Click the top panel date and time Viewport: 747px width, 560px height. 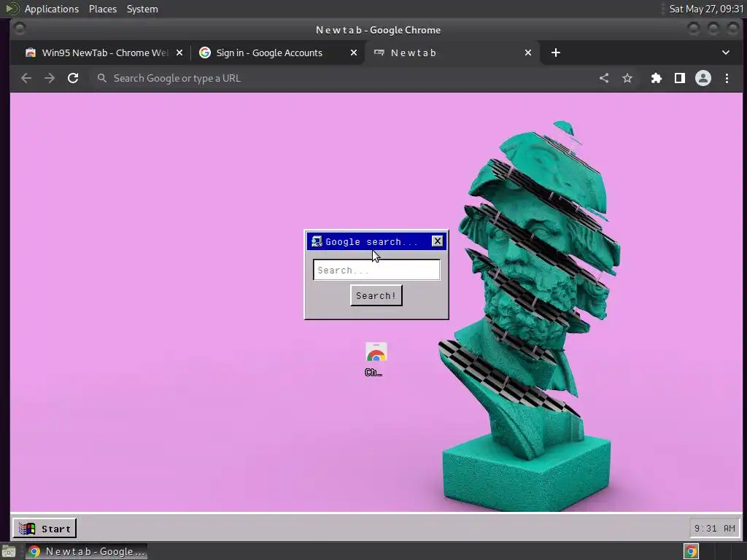point(706,9)
